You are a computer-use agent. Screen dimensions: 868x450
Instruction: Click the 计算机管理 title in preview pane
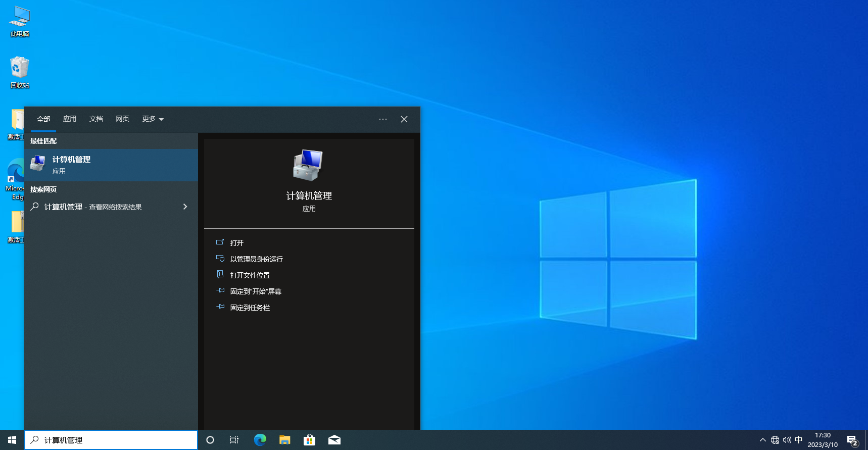(x=309, y=195)
